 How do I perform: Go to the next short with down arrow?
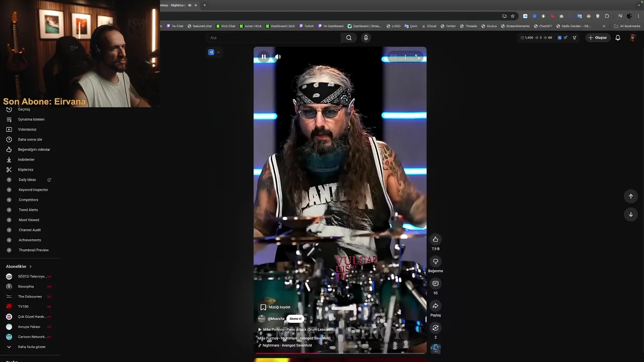tap(630, 214)
